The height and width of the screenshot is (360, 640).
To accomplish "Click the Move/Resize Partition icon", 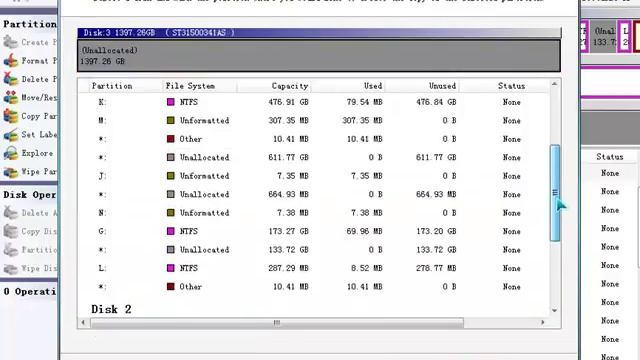I will click(11, 98).
